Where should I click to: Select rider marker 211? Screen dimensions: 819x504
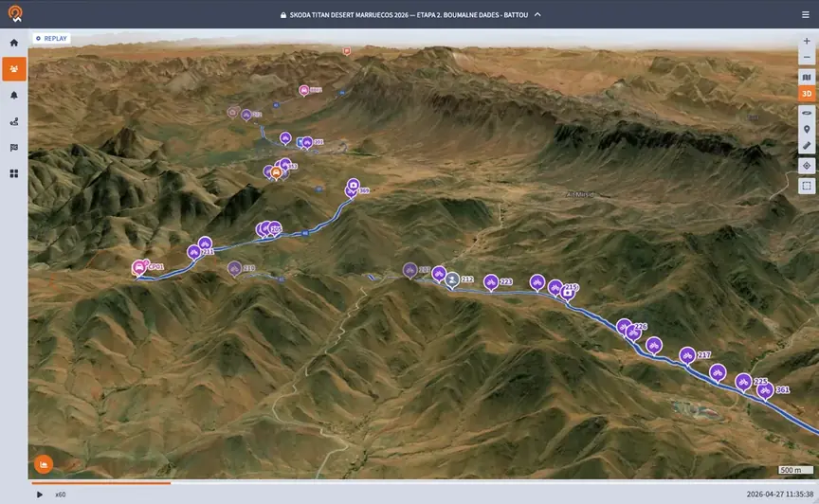(x=193, y=252)
